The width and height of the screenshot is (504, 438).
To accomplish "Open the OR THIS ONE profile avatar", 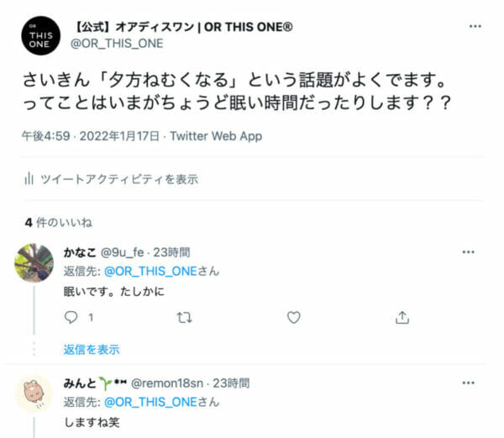I will tap(42, 37).
